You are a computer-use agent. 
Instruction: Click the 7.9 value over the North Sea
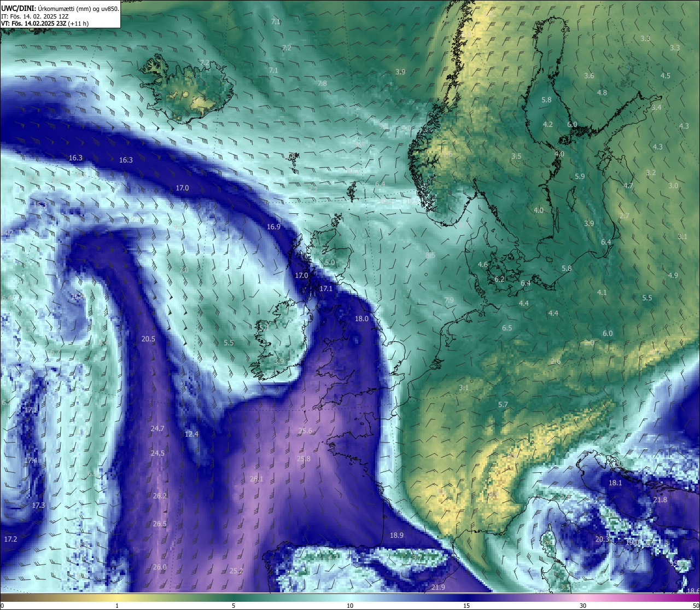point(449,300)
